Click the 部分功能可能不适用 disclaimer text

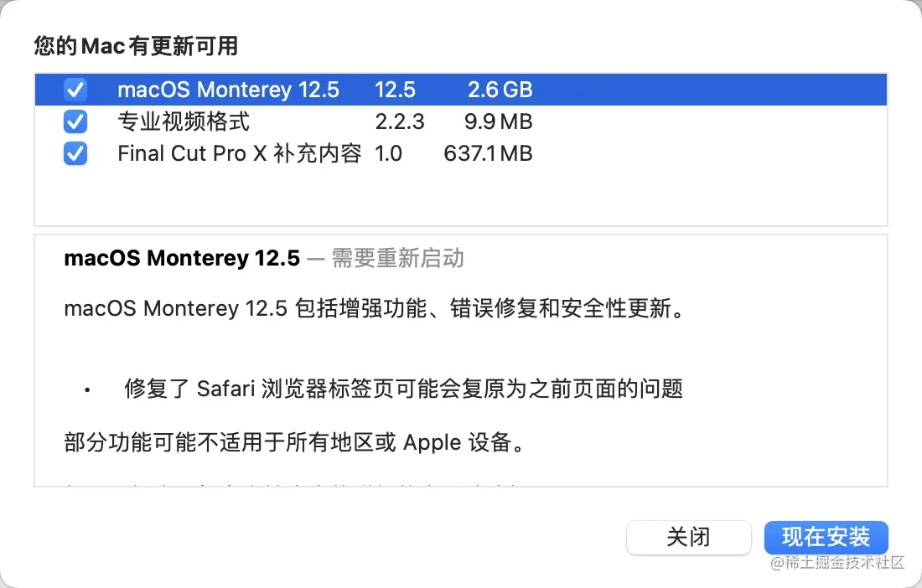point(293,442)
